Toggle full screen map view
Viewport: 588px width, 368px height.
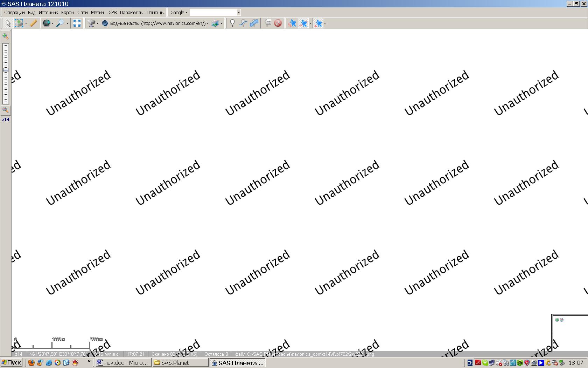pyautogui.click(x=77, y=23)
